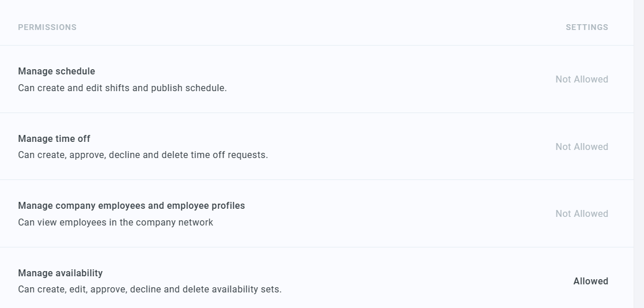Select the Manage schedule title
Screen dimensions: 644x308
click(x=56, y=72)
